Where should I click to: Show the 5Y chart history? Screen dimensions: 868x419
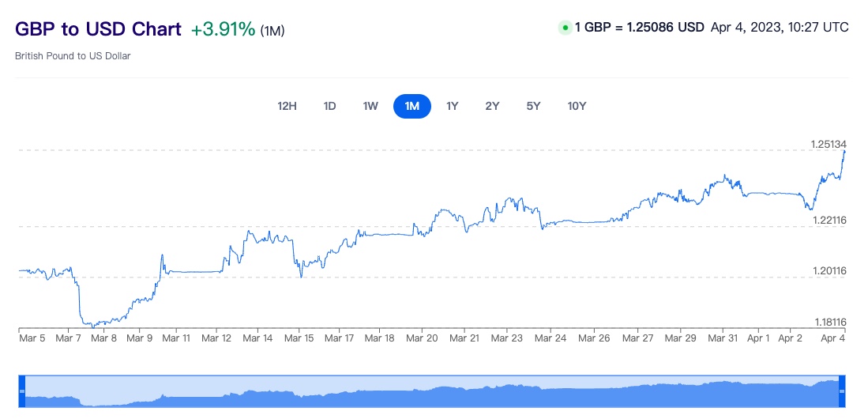point(533,106)
